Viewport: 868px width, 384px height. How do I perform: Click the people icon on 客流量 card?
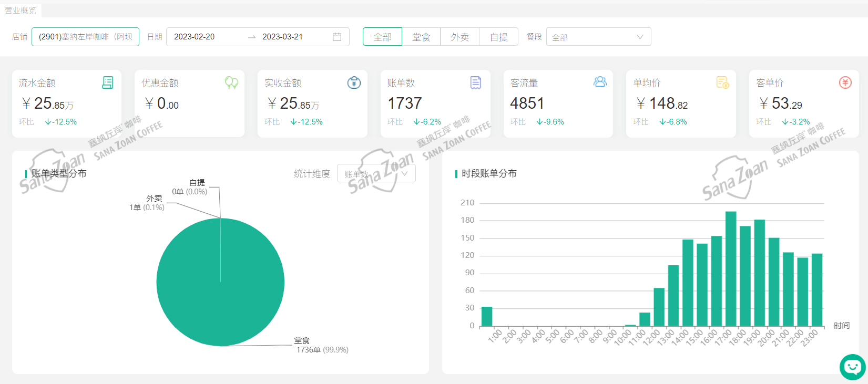point(600,82)
